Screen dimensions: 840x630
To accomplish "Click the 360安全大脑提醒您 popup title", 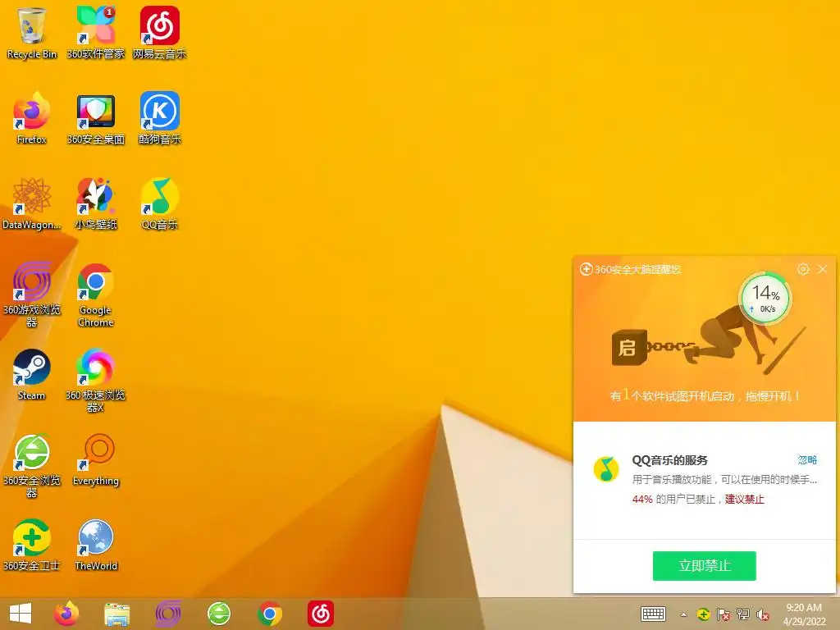I will click(637, 269).
